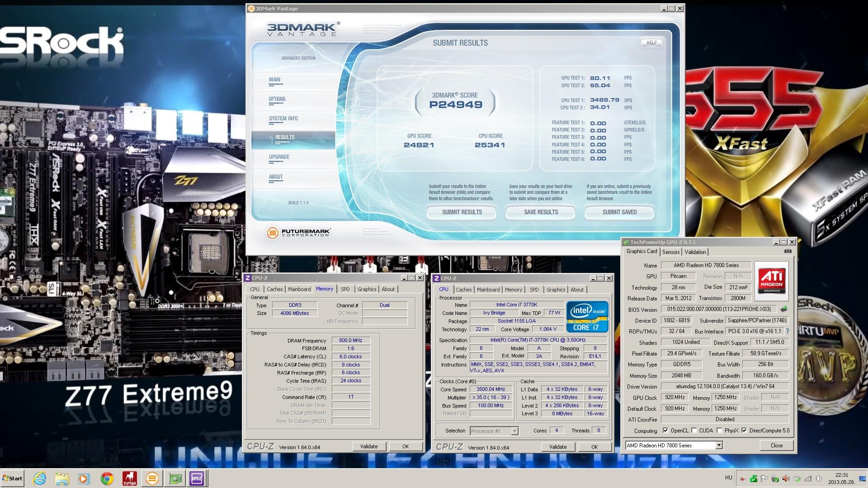Open Internet Explorer from the taskbar
Image resolution: width=868 pixels, height=488 pixels.
pyautogui.click(x=40, y=479)
